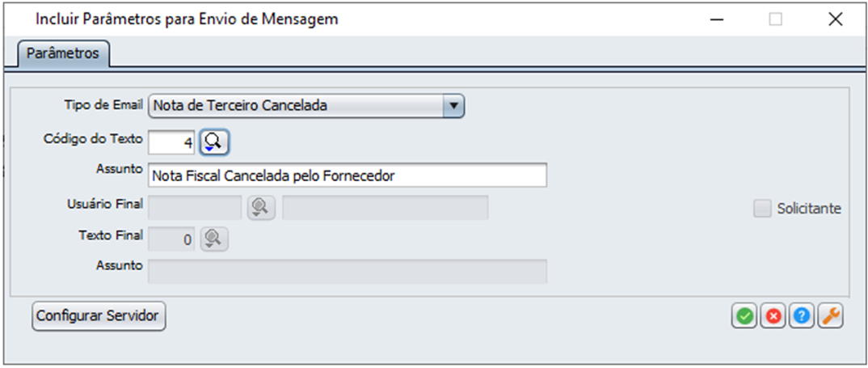
Task: Expand the Tipo de Email dropdown arrow
Action: point(453,106)
